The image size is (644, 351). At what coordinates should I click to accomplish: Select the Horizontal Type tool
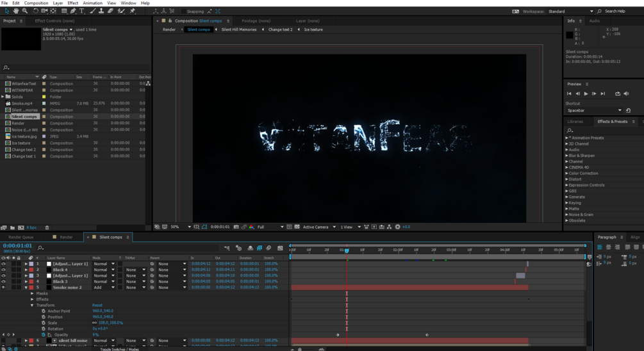click(x=82, y=11)
